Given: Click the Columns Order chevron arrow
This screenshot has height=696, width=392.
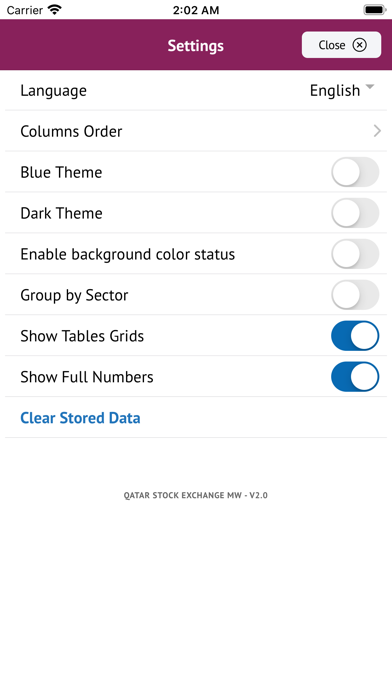Looking at the screenshot, I should 377,131.
